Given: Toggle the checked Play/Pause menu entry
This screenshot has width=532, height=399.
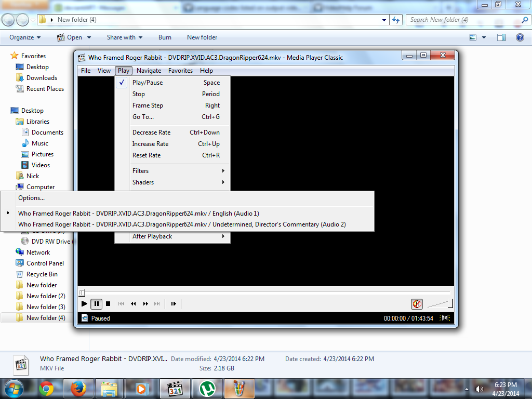Looking at the screenshot, I should pyautogui.click(x=173, y=83).
